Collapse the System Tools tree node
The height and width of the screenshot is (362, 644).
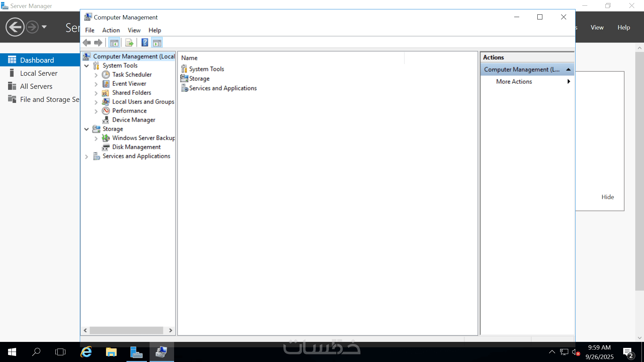87,66
